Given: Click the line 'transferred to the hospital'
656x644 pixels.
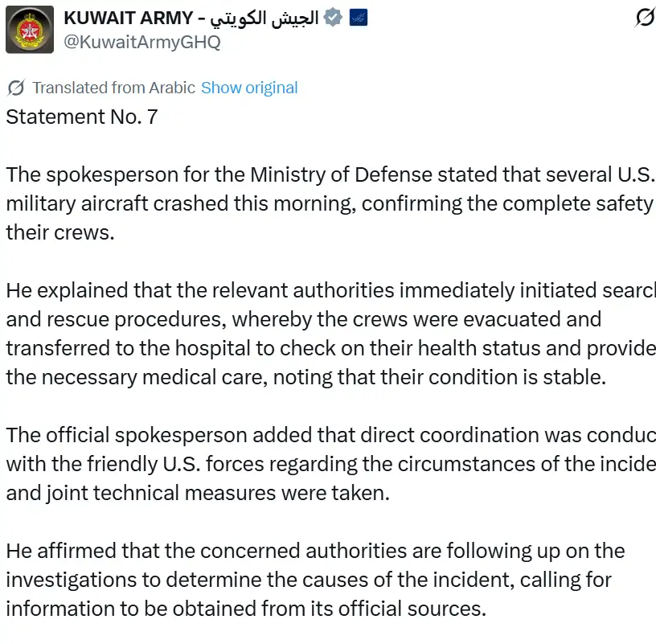Looking at the screenshot, I should click(x=330, y=348).
